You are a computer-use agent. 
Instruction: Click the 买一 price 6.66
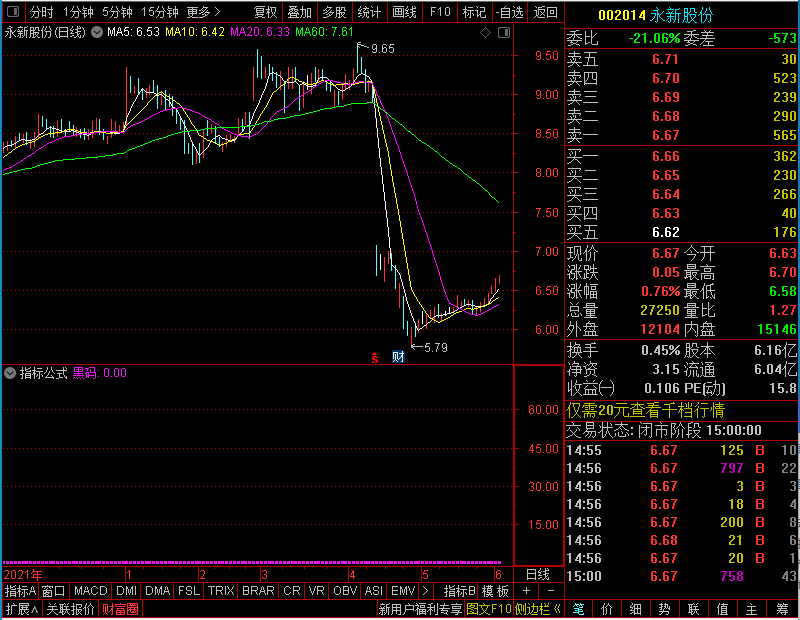666,156
